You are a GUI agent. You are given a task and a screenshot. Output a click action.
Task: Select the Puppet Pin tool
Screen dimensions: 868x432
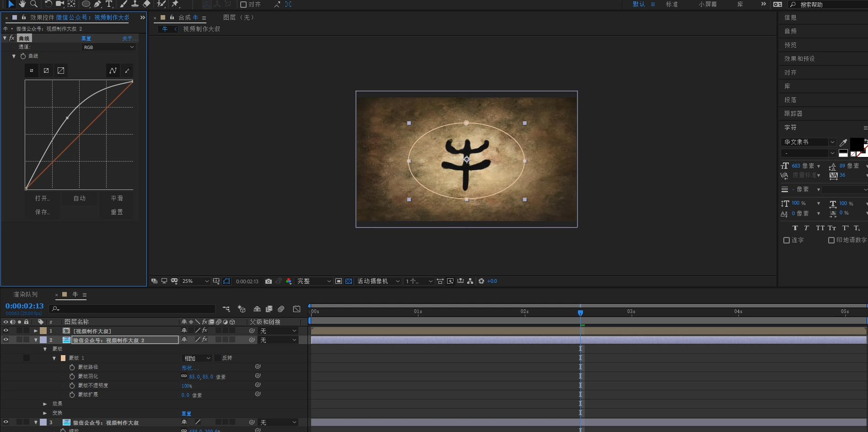point(175,4)
